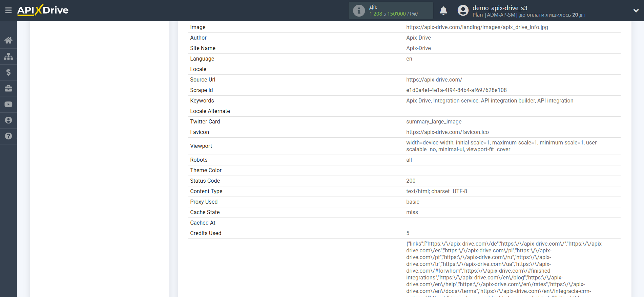
Task: Open the hamburger menu
Action: (8, 10)
